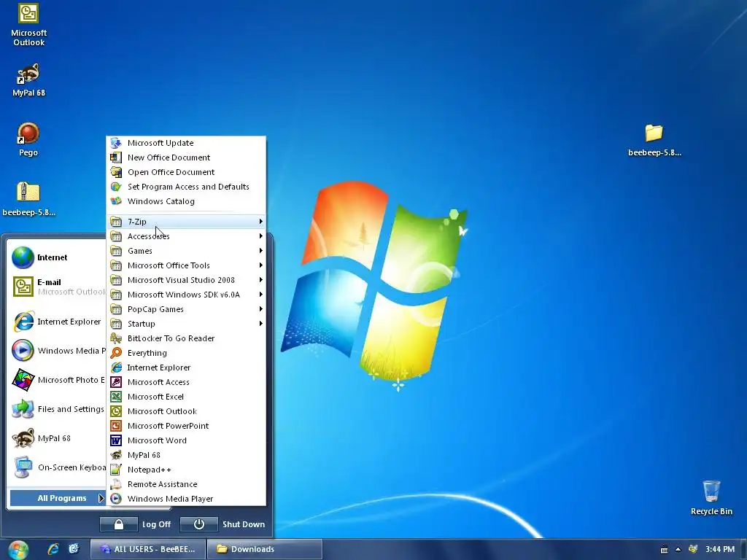747x560 pixels.
Task: Switch to ALL USERS - BeeBEEP taskbar window
Action: (x=148, y=549)
